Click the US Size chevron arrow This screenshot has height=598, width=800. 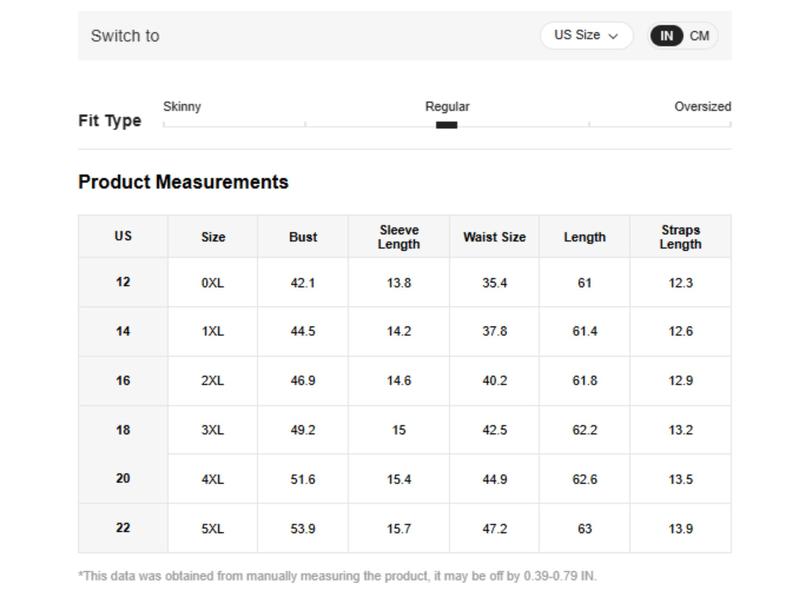pos(613,36)
